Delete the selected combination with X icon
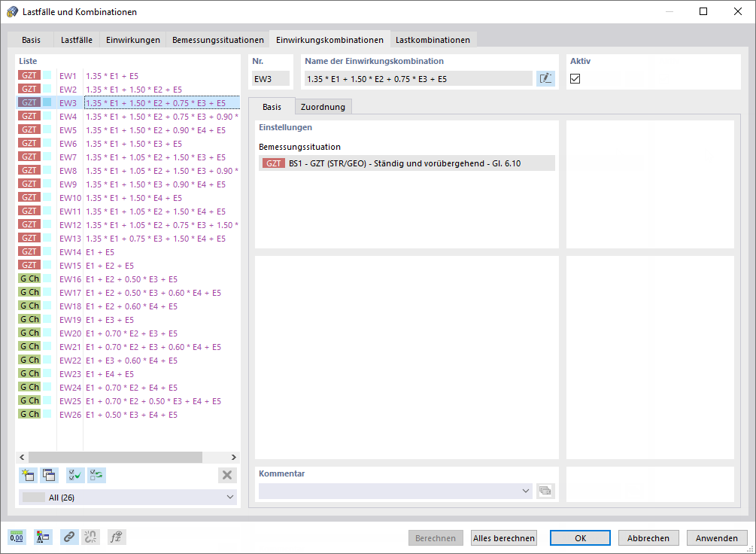 click(227, 475)
